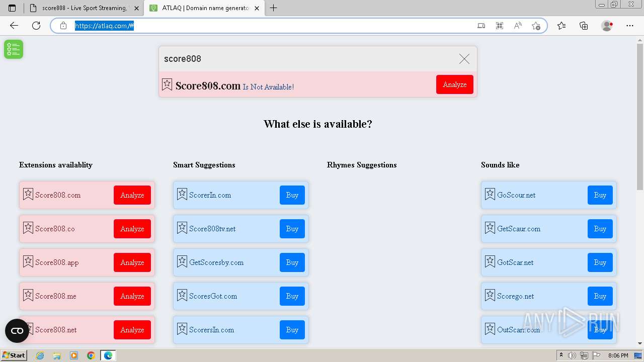The image size is (644, 362).
Task: Bookmark OutScarr.com star icon
Action: [x=490, y=329]
